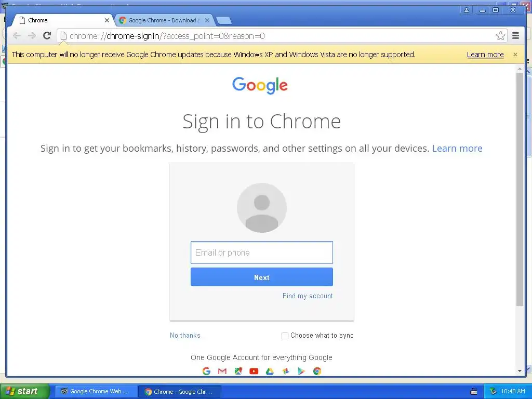Open the Chrome hamburger menu
This screenshot has height=399, width=532.
pyautogui.click(x=515, y=36)
